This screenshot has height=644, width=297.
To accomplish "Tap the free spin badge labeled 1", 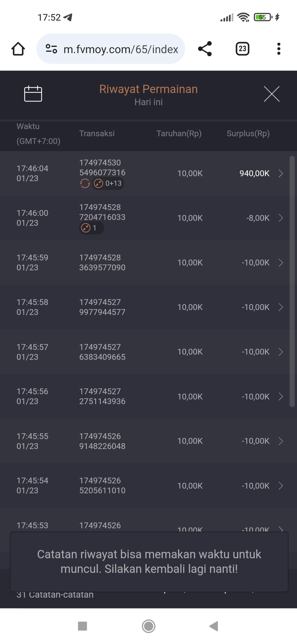I will 91,228.
